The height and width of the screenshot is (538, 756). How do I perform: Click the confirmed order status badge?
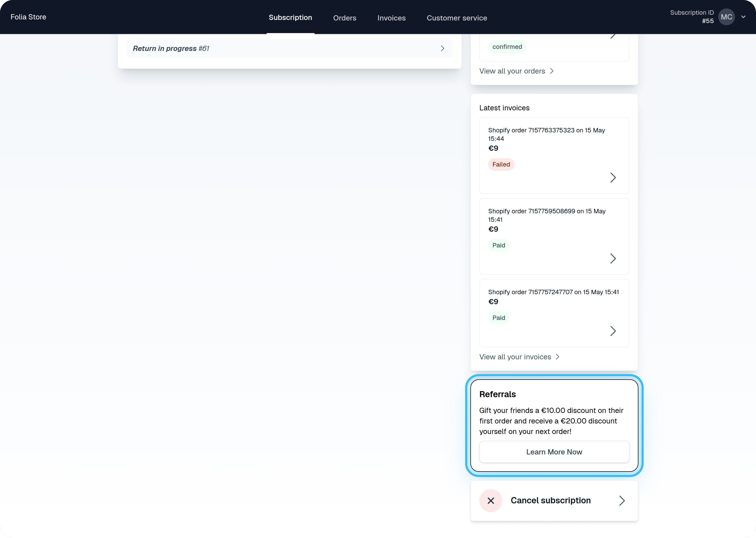tap(507, 47)
